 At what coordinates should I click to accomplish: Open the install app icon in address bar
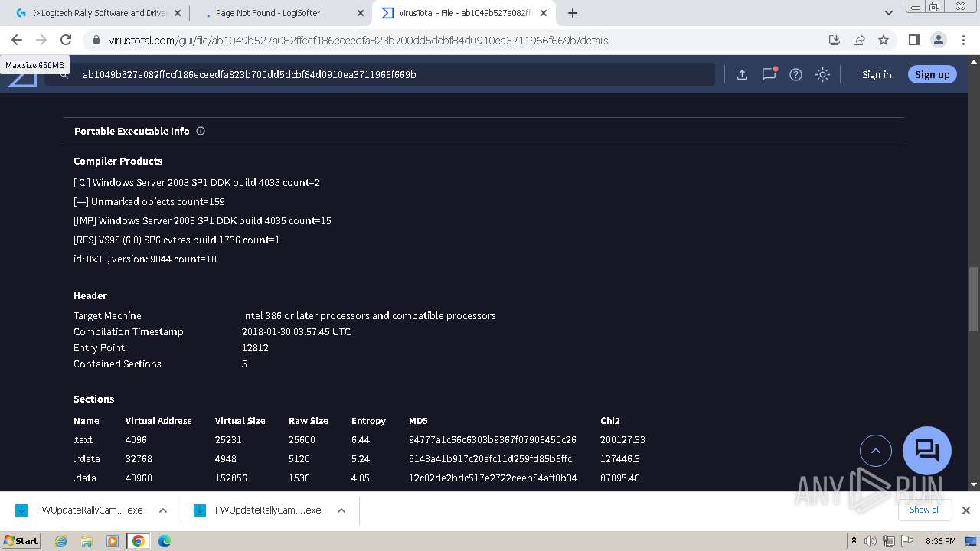pyautogui.click(x=835, y=40)
